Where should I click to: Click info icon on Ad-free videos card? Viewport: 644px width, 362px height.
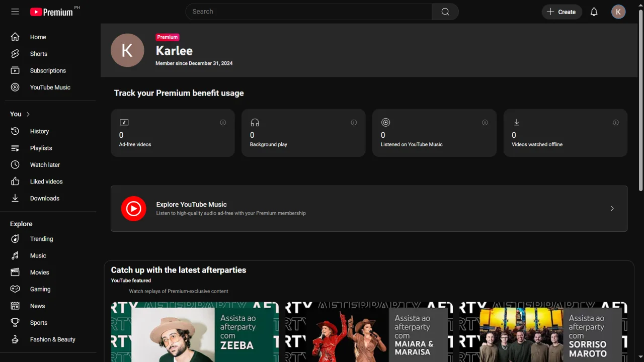223,122
